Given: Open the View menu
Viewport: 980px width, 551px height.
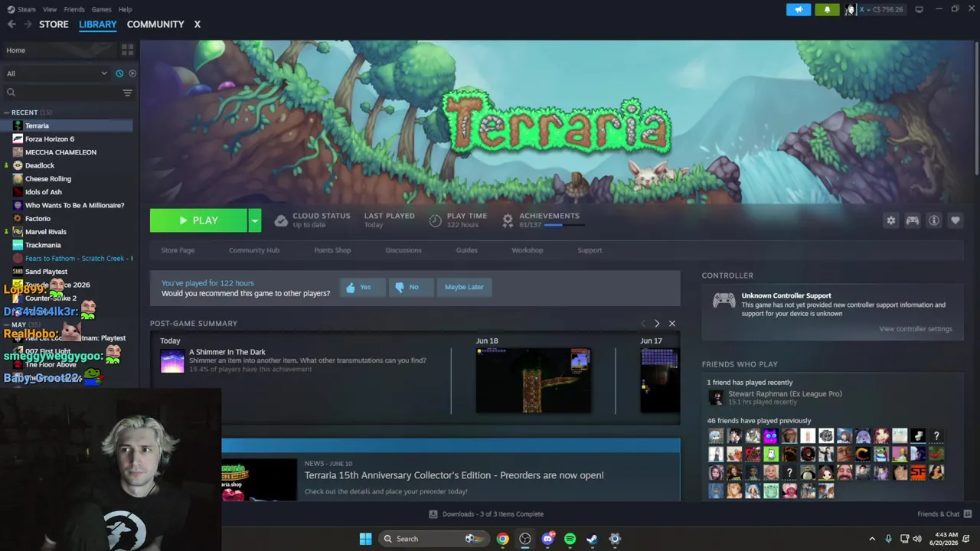Looking at the screenshot, I should tap(50, 9).
